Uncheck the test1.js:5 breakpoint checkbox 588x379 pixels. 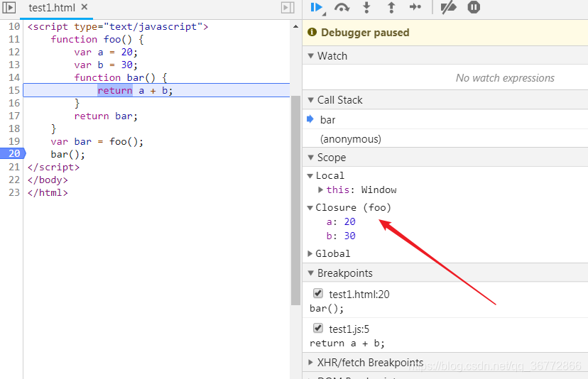318,328
